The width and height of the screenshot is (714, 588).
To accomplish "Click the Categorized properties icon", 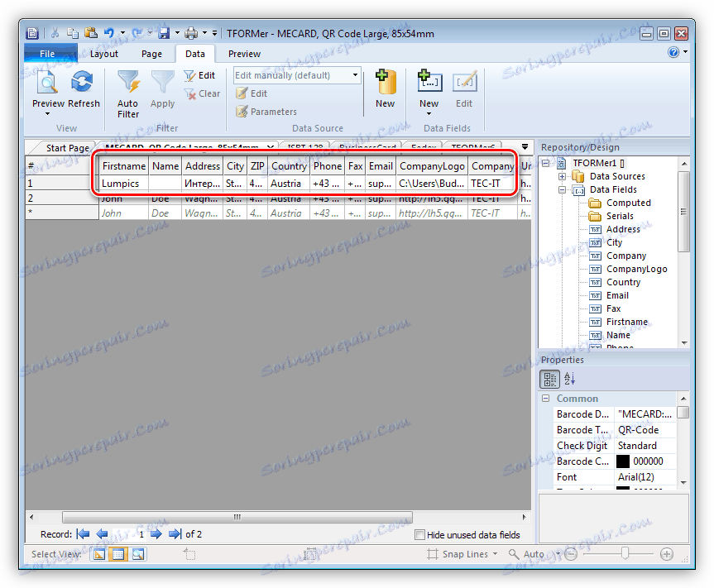I will (549, 379).
